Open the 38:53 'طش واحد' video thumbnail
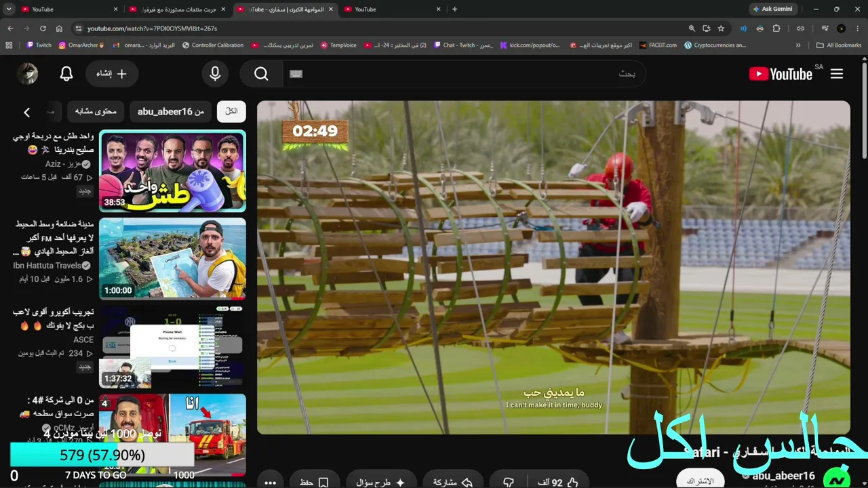 pos(172,171)
